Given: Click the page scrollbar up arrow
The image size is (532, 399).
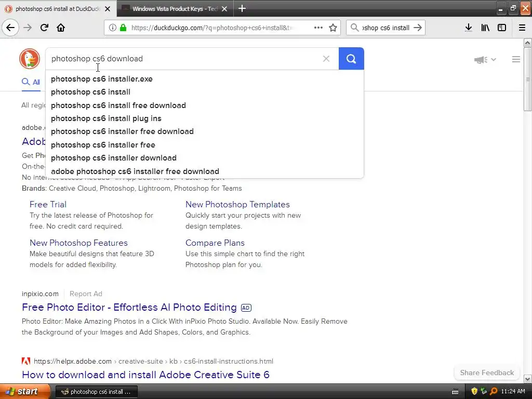Looking at the screenshot, I should pos(528,43).
